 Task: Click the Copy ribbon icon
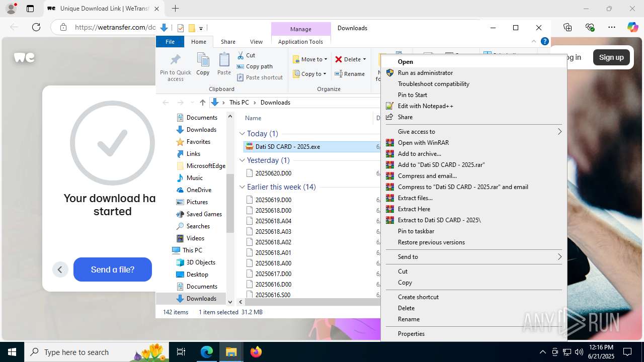pos(203,64)
